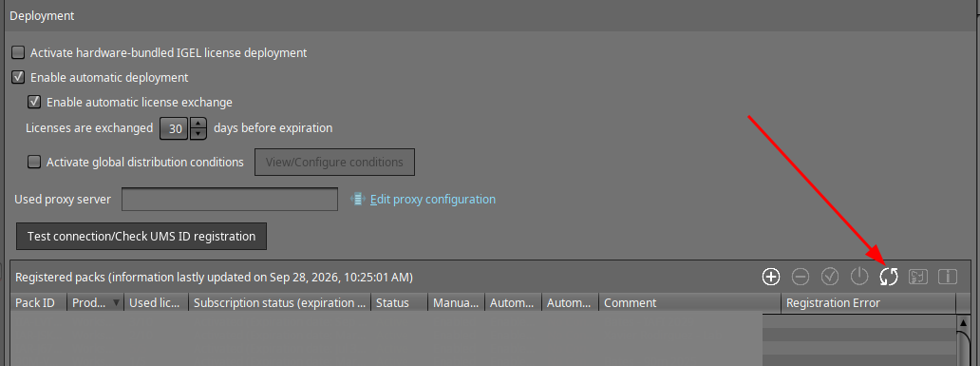
Task: Click the power deactivate pack icon
Action: click(x=859, y=277)
